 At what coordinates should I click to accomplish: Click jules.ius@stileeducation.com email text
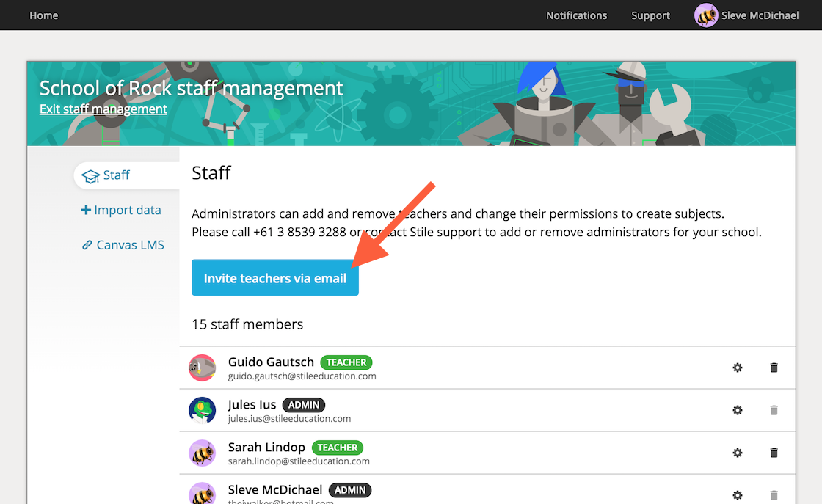[x=289, y=419]
